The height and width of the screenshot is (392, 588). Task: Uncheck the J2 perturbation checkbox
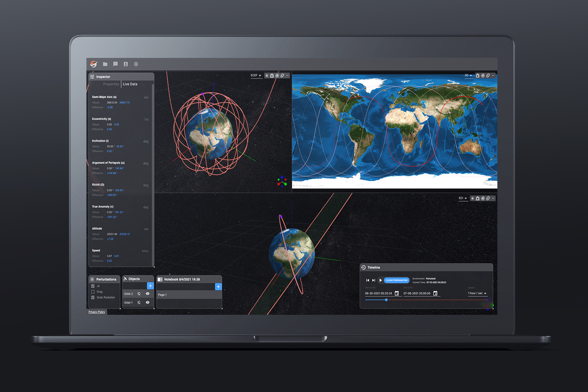[93, 286]
